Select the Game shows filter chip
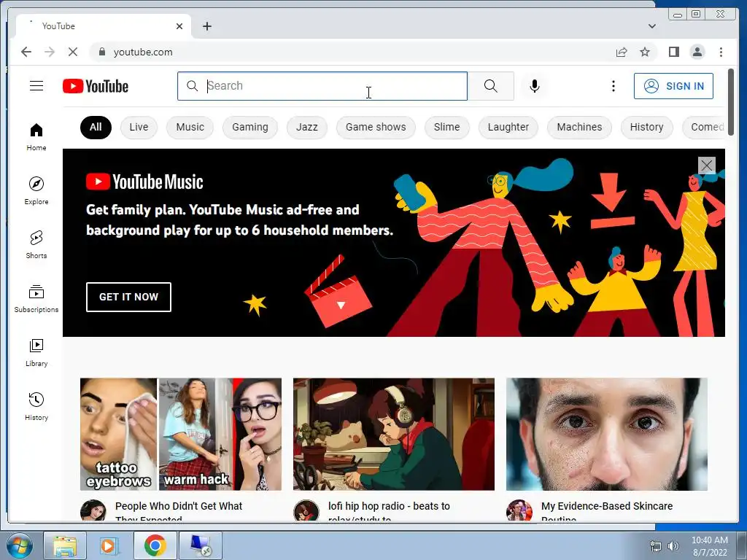747x560 pixels. pos(376,127)
